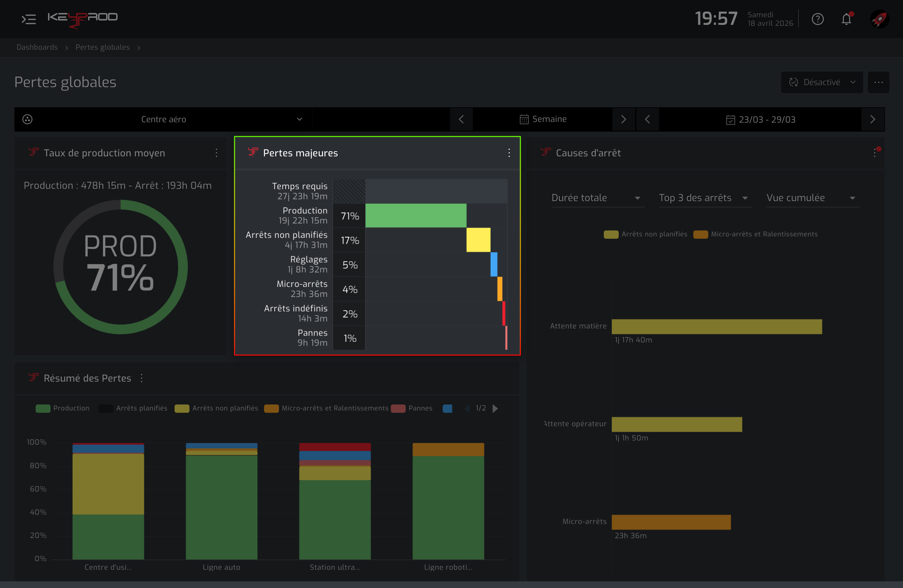
Task: Toggle Arrêts non planifiés legend in Causes d'arrêt
Action: pos(645,234)
